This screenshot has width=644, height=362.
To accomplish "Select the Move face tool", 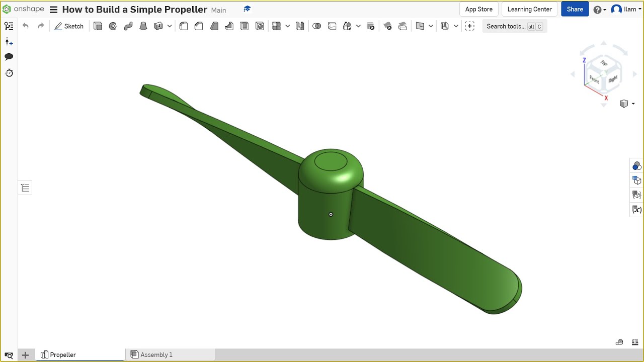I will 403,26.
